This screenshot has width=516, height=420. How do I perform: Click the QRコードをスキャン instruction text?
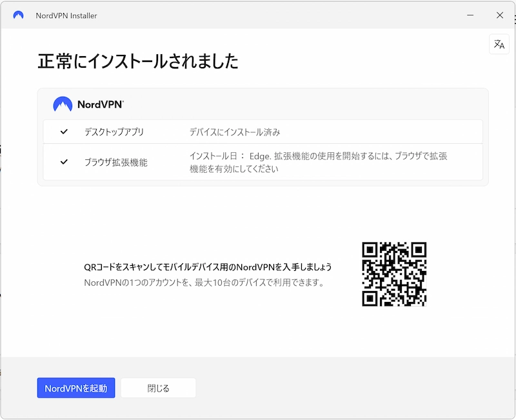coord(208,267)
